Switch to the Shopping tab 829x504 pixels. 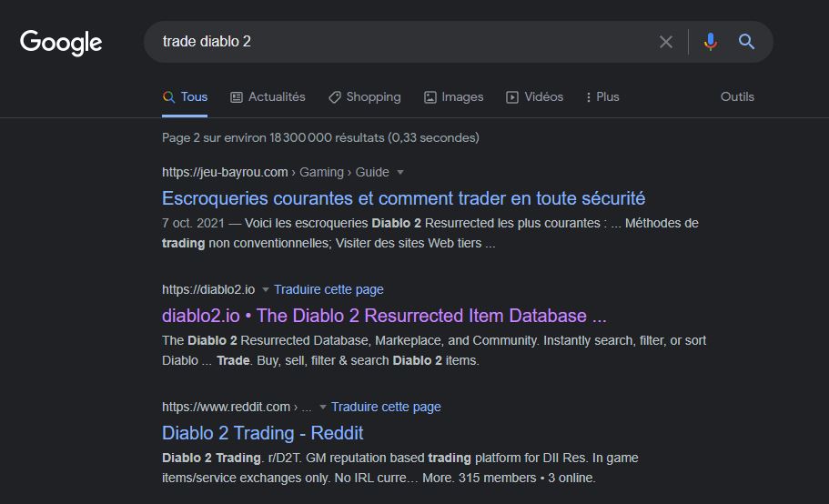pos(364,97)
